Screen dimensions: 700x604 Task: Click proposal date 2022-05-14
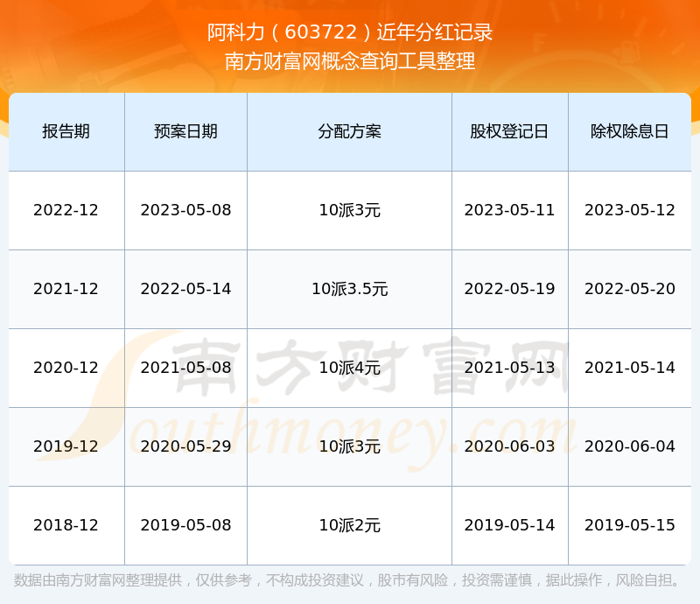point(185,289)
